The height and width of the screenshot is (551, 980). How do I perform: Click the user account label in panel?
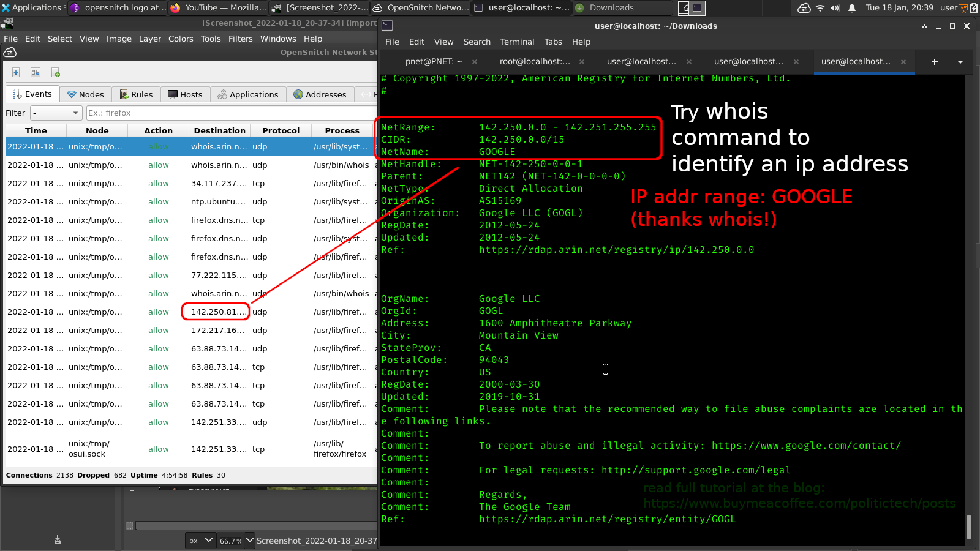pos(949,8)
